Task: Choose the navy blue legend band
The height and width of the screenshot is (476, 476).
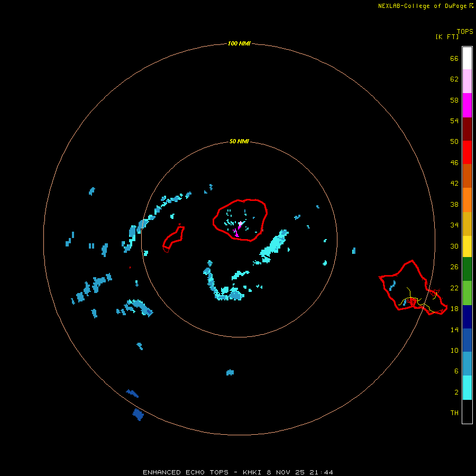Action: coord(467,317)
